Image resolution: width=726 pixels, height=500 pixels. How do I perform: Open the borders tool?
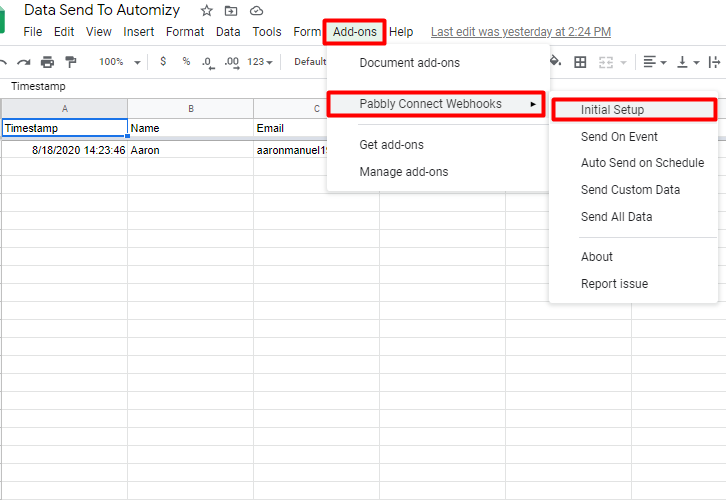pos(580,62)
